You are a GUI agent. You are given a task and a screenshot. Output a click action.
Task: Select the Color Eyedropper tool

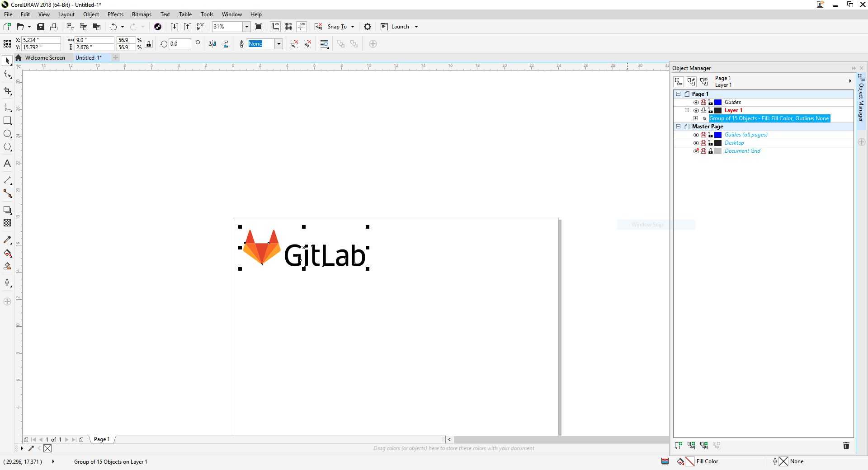point(7,240)
